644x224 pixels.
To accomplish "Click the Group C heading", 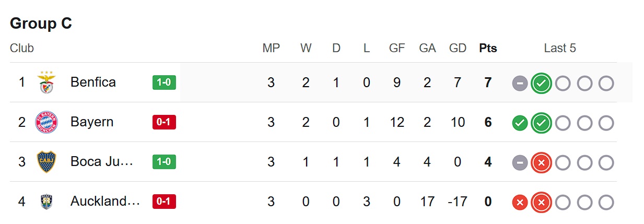I will (41, 23).
